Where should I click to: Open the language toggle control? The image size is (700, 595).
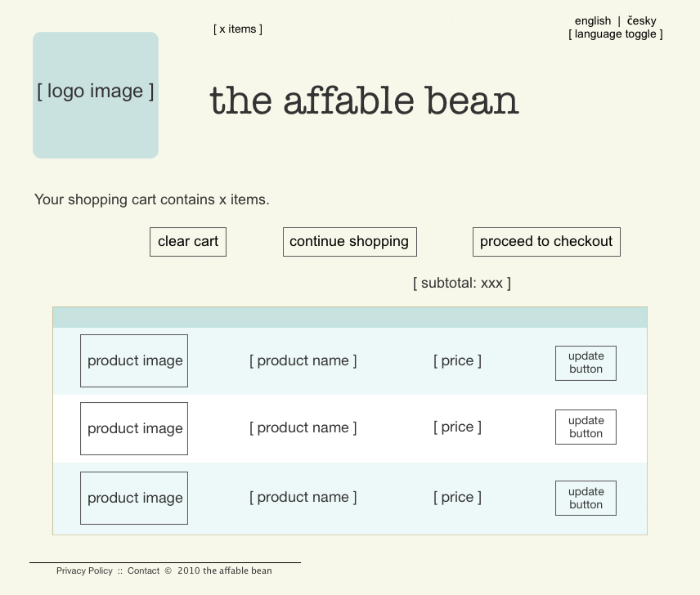coord(615,34)
